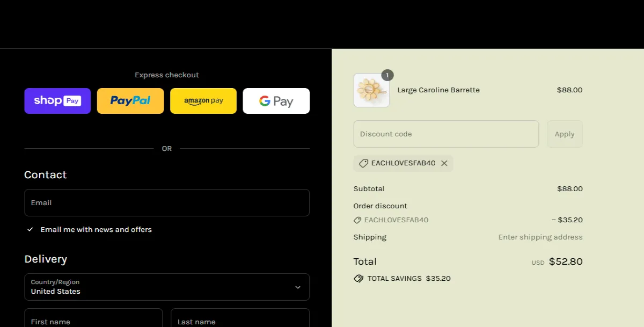Image resolution: width=644 pixels, height=327 pixels.
Task: Click into the Last name field
Action: click(x=240, y=320)
